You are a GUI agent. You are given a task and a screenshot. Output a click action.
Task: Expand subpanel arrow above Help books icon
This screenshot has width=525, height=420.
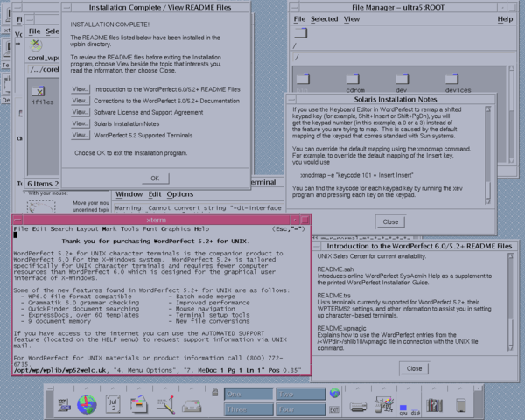434,388
